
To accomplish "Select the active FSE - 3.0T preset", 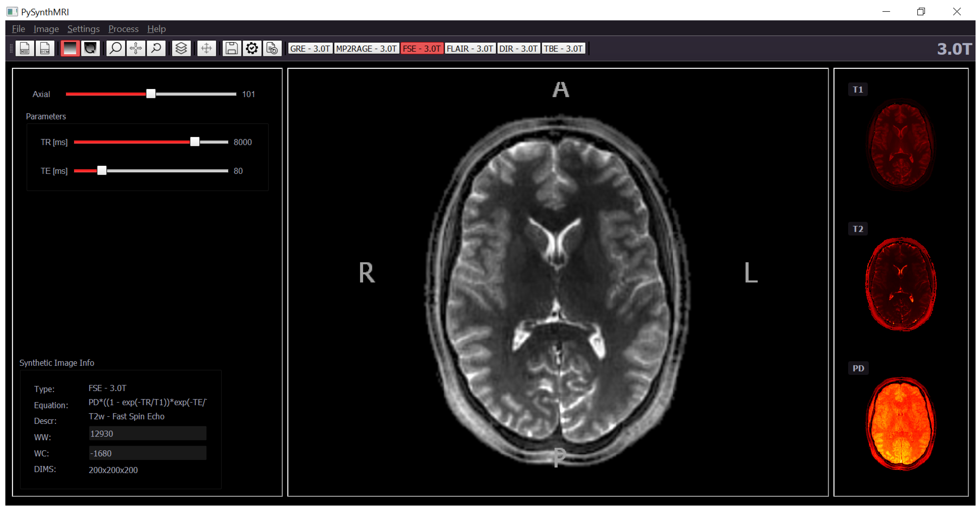I will (x=421, y=49).
